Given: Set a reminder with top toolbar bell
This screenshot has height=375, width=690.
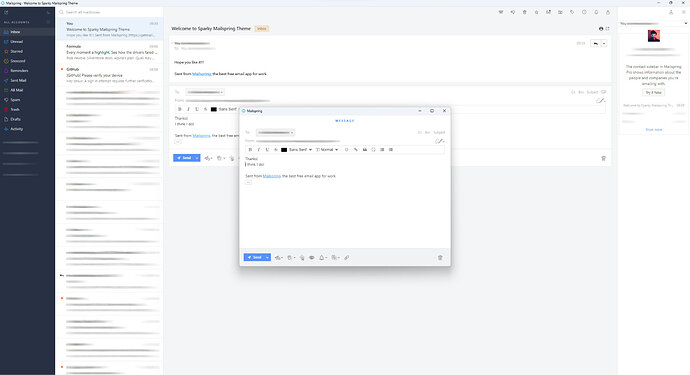Looking at the screenshot, I should (596, 12).
